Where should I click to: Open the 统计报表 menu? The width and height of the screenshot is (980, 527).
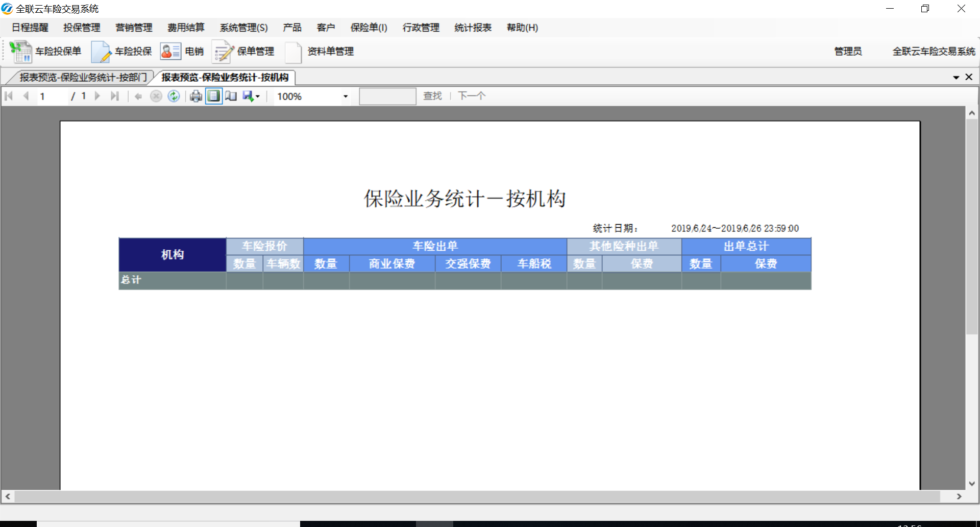coord(473,28)
